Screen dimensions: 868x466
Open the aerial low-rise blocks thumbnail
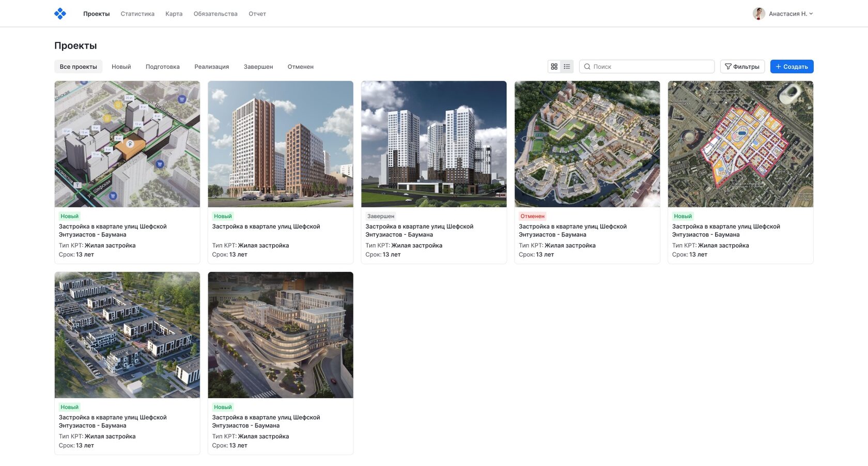coord(127,335)
